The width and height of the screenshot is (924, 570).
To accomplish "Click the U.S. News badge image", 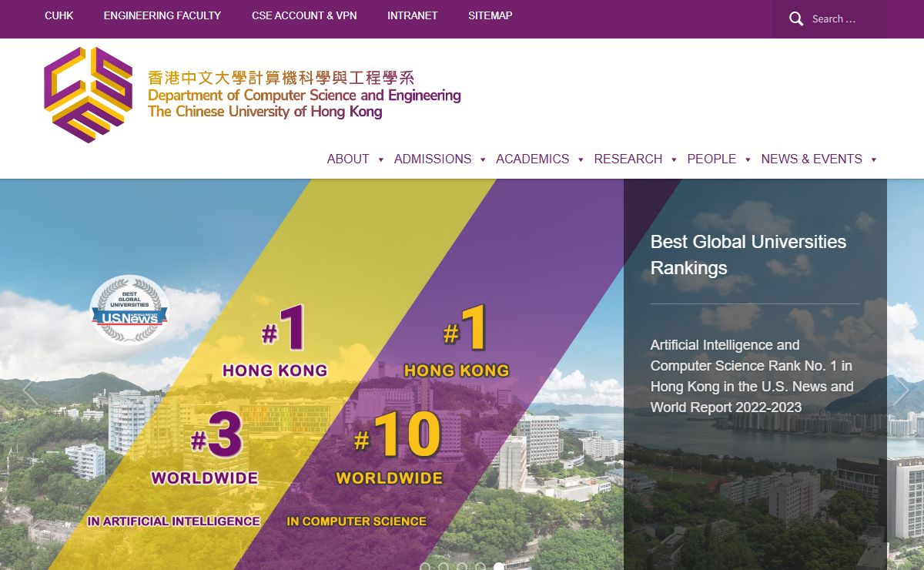I will (129, 310).
